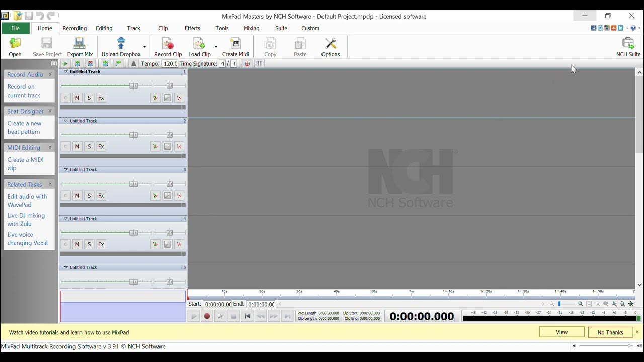Image resolution: width=644 pixels, height=362 pixels.
Task: Collapse the Beat Designer sidebar panel
Action: [x=50, y=111]
